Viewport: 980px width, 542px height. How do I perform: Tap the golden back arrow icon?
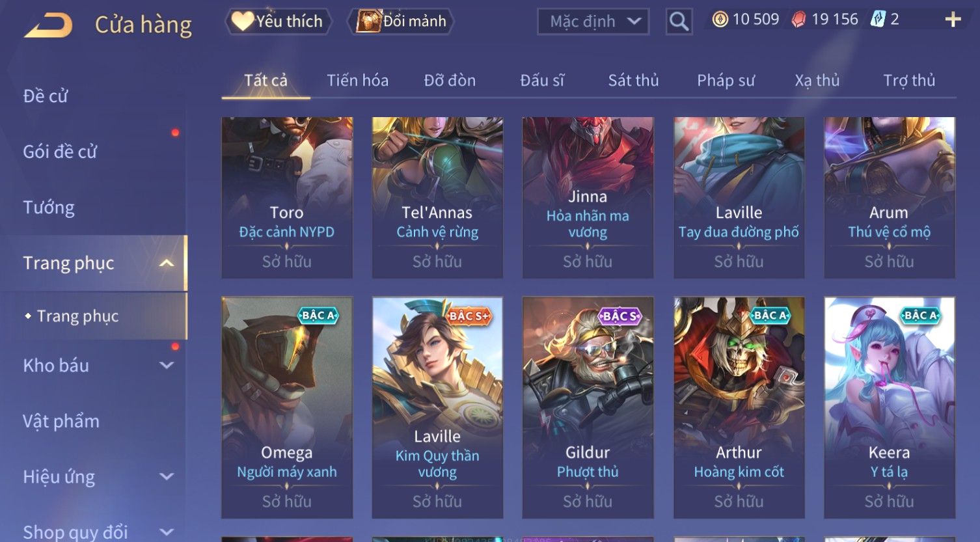[x=49, y=25]
